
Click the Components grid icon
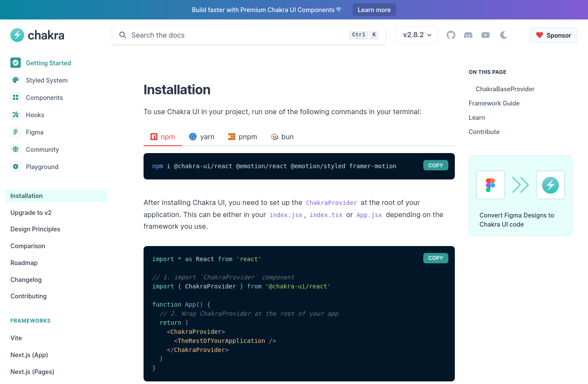coord(16,97)
